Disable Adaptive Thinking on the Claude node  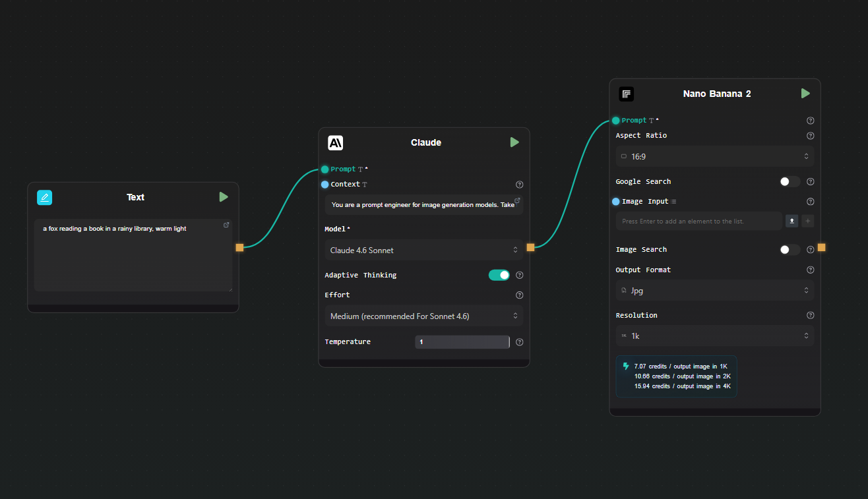[x=499, y=275]
